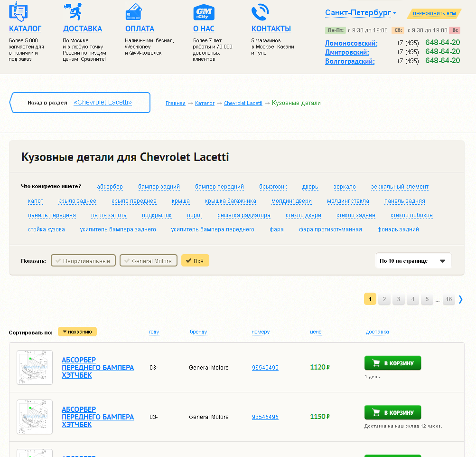The image size is (476, 457).
Task: Filter by зеркальный элемент tag
Action: (x=400, y=187)
